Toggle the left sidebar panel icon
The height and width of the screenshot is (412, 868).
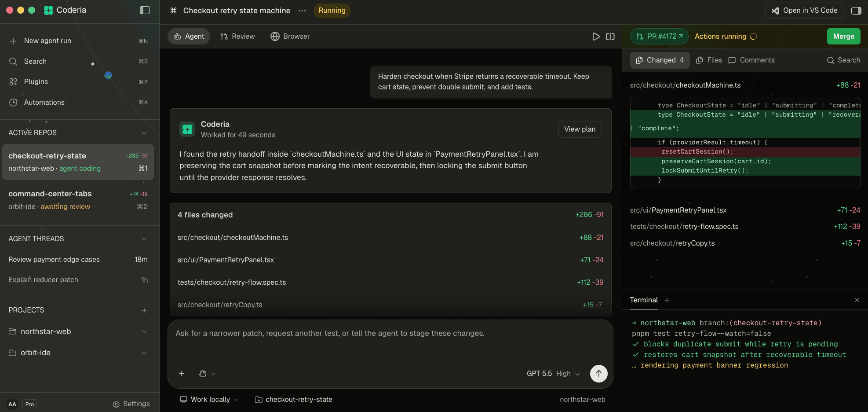[145, 10]
